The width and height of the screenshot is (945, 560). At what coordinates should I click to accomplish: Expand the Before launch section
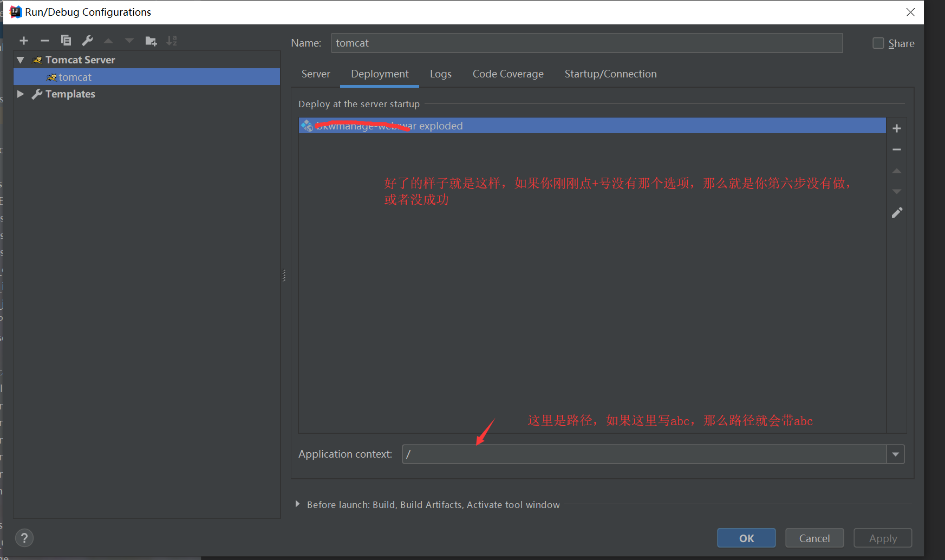click(297, 504)
